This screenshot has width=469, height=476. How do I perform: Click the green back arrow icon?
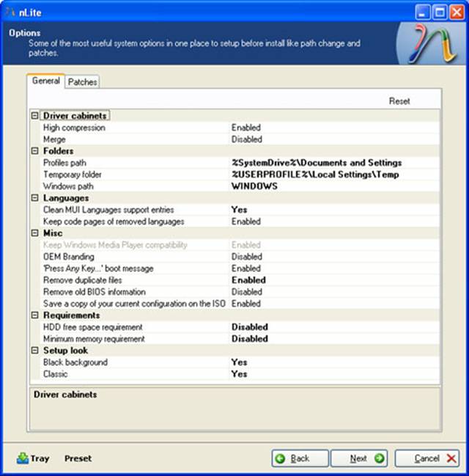pos(281,458)
